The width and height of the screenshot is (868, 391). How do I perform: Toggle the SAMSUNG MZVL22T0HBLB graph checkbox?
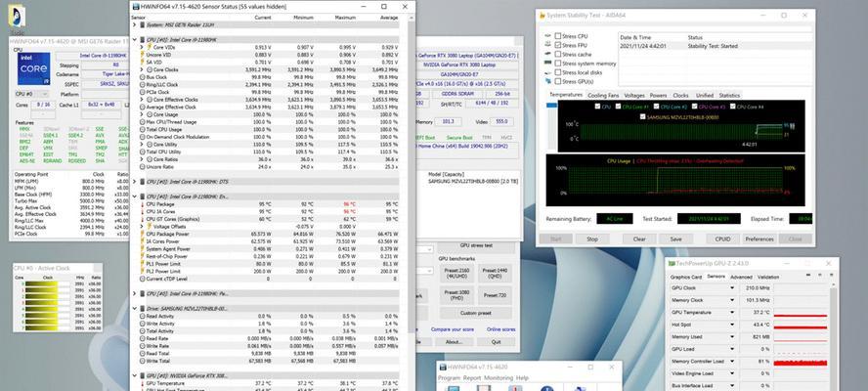(642, 117)
